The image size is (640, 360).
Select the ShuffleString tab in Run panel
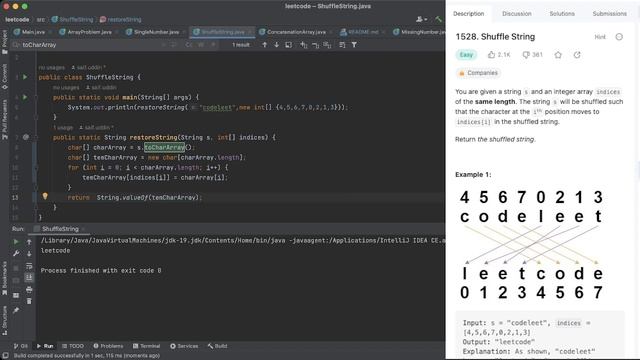pyautogui.click(x=60, y=229)
